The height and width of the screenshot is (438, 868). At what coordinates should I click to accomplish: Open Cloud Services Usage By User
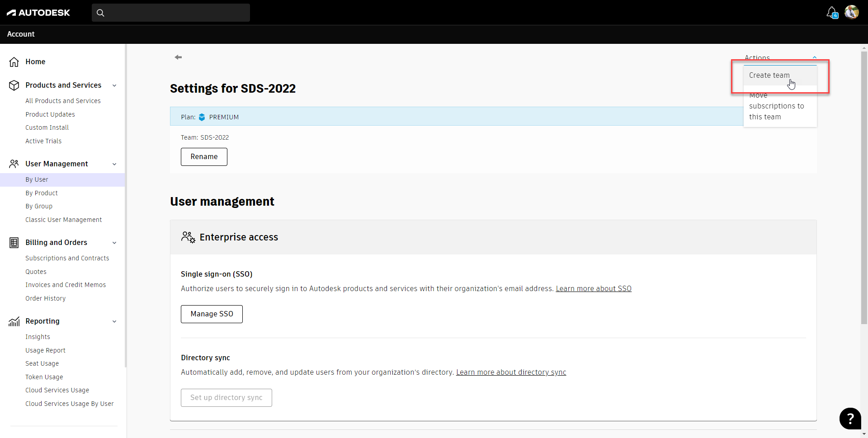tap(70, 404)
